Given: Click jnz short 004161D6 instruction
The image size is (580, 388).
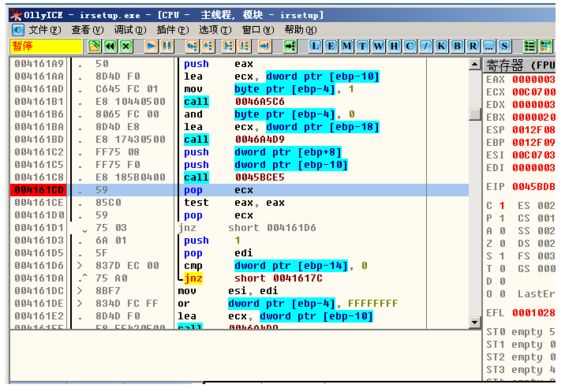Looking at the screenshot, I should click(x=247, y=228).
